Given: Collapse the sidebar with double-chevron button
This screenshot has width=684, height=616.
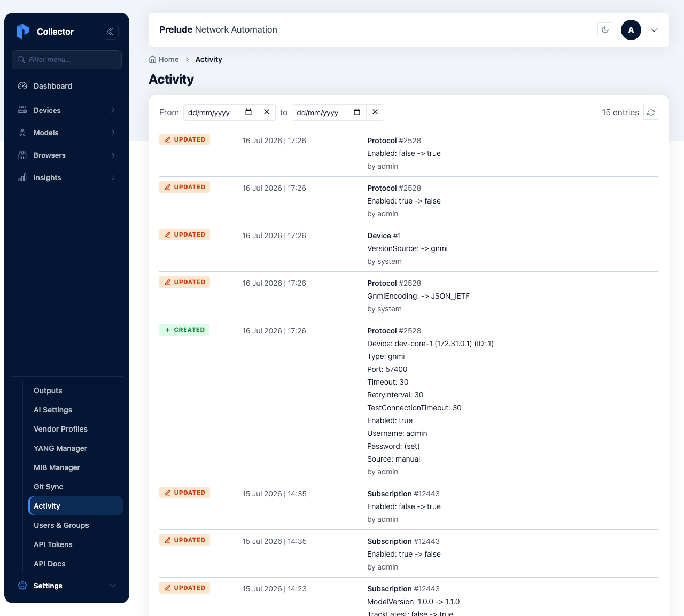Looking at the screenshot, I should point(111,32).
